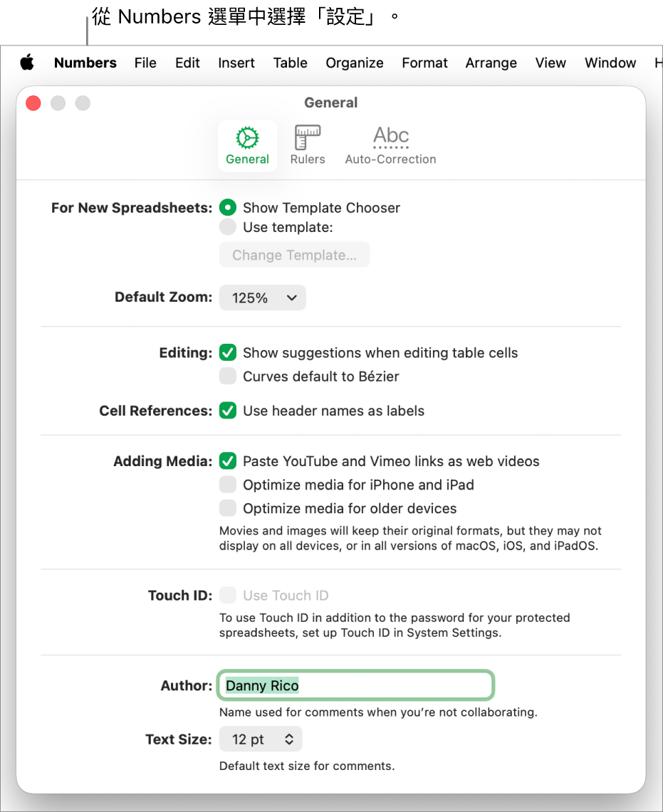Image resolution: width=663 pixels, height=812 pixels.
Task: Enable Curves default to Bézier
Action: click(x=228, y=376)
